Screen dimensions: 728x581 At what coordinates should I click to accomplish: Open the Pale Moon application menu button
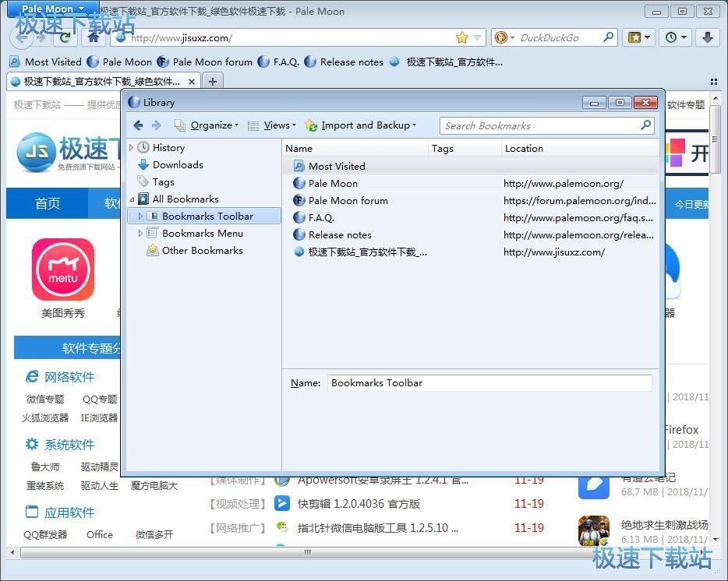click(53, 9)
